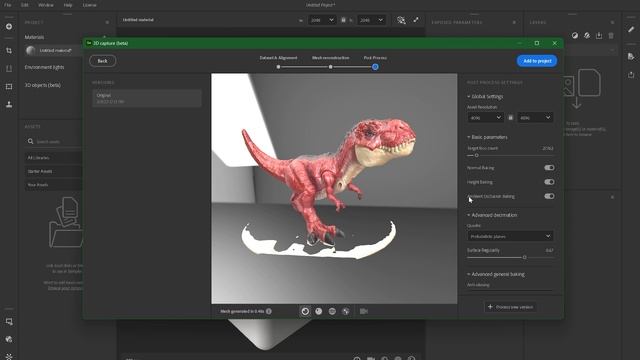The height and width of the screenshot is (360, 640).
Task: Select the Starter Assets category
Action: coord(54,171)
